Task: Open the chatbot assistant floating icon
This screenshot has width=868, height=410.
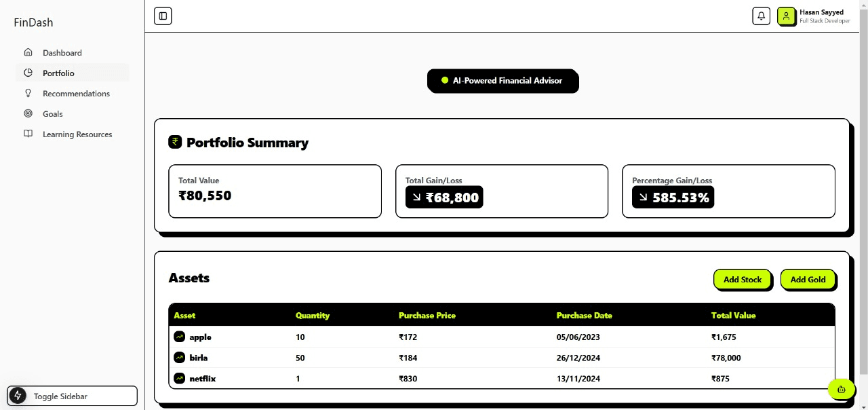Action: click(x=841, y=389)
